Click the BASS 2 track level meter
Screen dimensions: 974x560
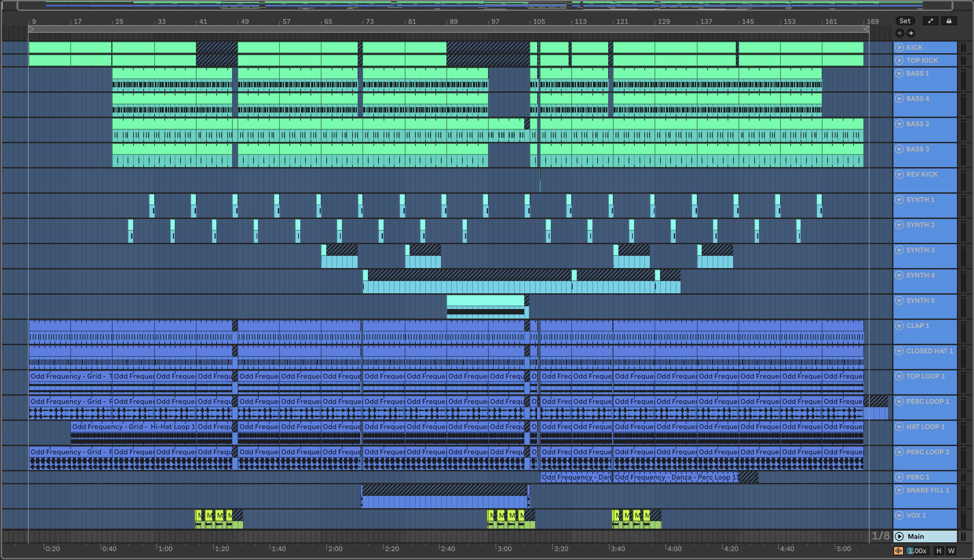click(963, 130)
